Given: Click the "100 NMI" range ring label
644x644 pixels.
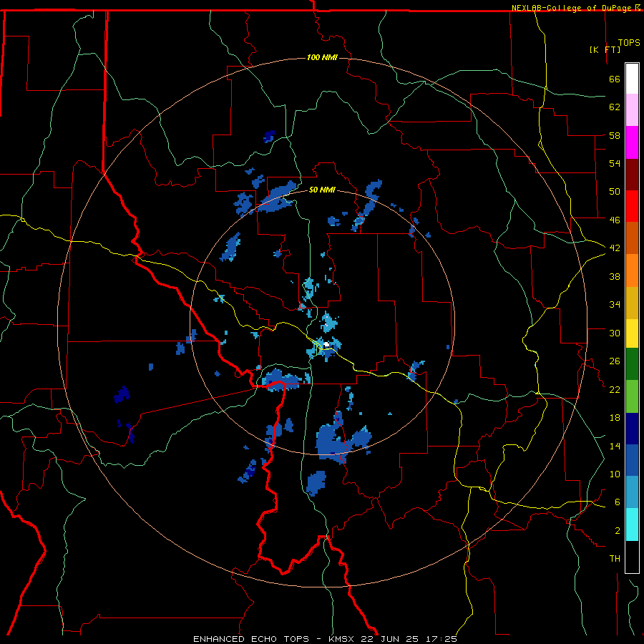Looking at the screenshot, I should coord(322,57).
